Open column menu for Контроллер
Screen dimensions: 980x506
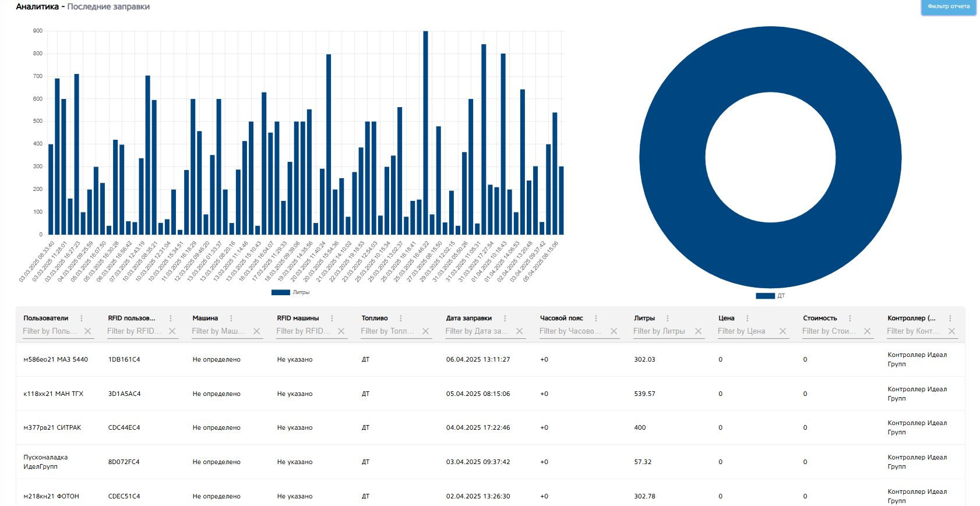click(x=950, y=319)
